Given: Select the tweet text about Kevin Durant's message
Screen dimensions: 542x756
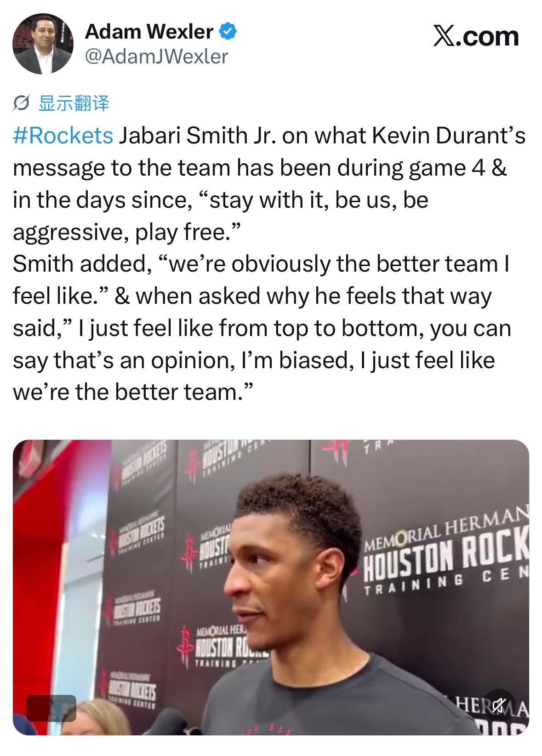Looking at the screenshot, I should coord(269,264).
